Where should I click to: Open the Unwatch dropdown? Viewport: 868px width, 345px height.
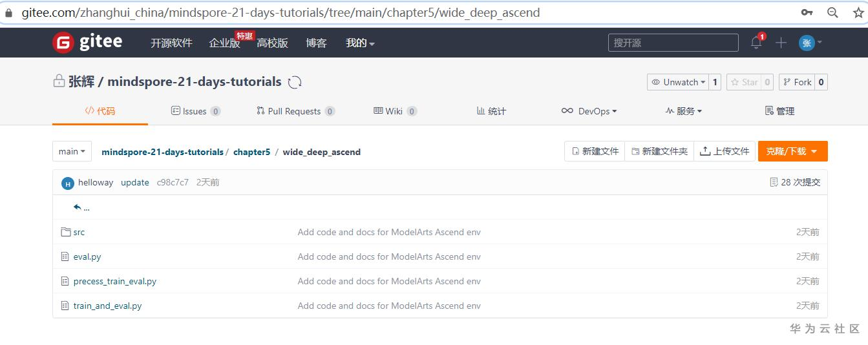pyautogui.click(x=678, y=82)
